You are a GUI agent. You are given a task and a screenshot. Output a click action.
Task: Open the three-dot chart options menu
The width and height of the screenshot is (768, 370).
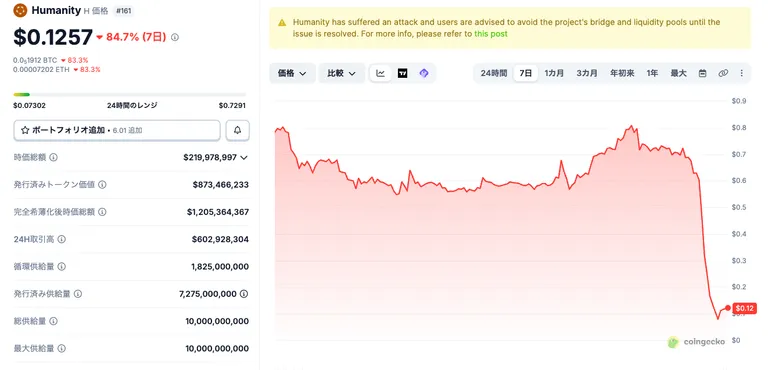(x=742, y=74)
